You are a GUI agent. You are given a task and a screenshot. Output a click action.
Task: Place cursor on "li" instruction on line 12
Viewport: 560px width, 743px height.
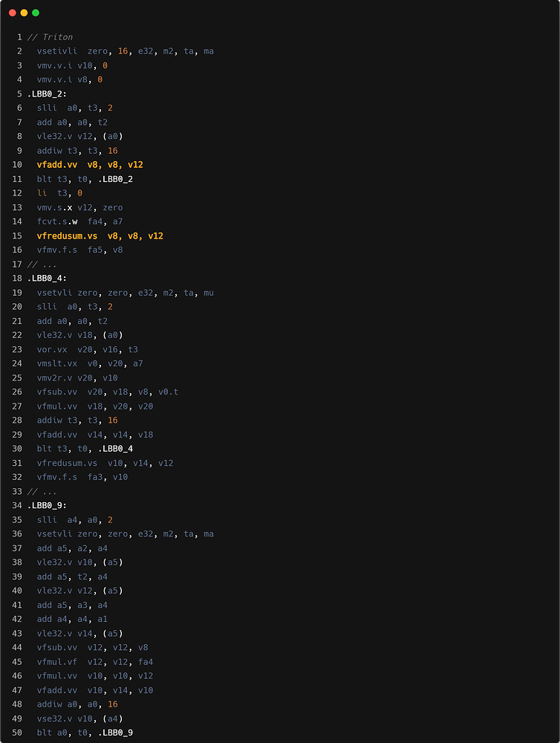[42, 193]
